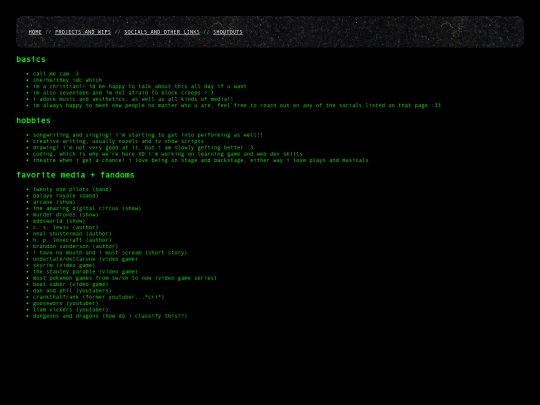The image size is (540, 405).
Task: Click 'neal shusterman (author)' entry
Action: click(72, 234)
